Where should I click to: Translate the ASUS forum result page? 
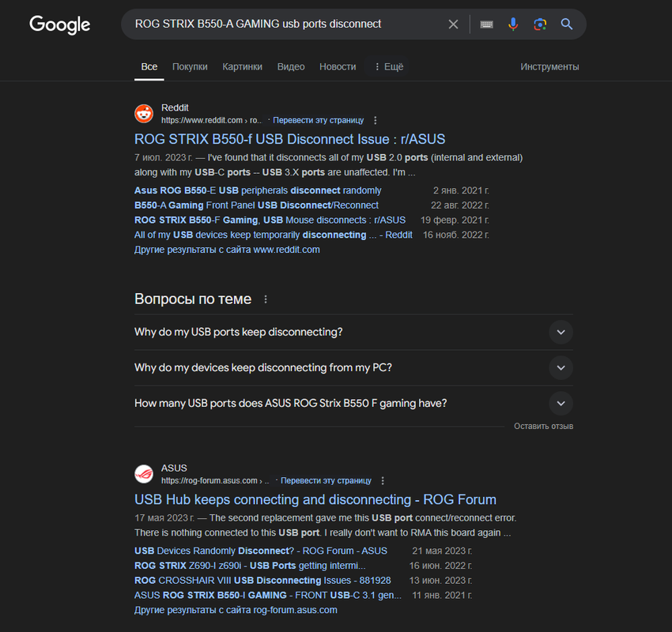(326, 481)
